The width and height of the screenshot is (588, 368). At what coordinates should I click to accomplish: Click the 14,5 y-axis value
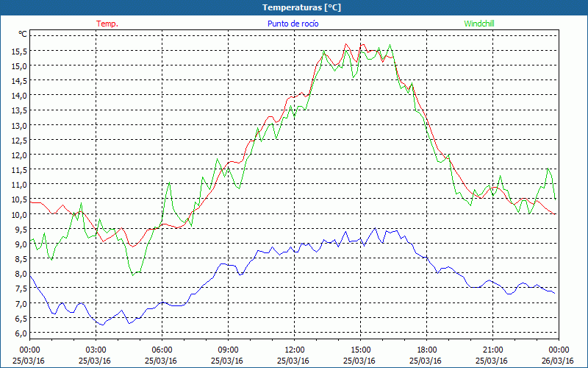pos(19,81)
